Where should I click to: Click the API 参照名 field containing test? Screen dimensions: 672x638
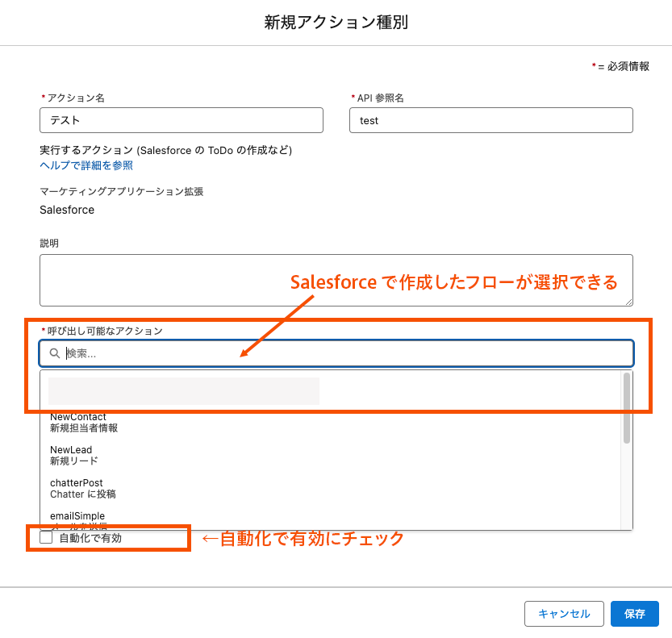490,120
